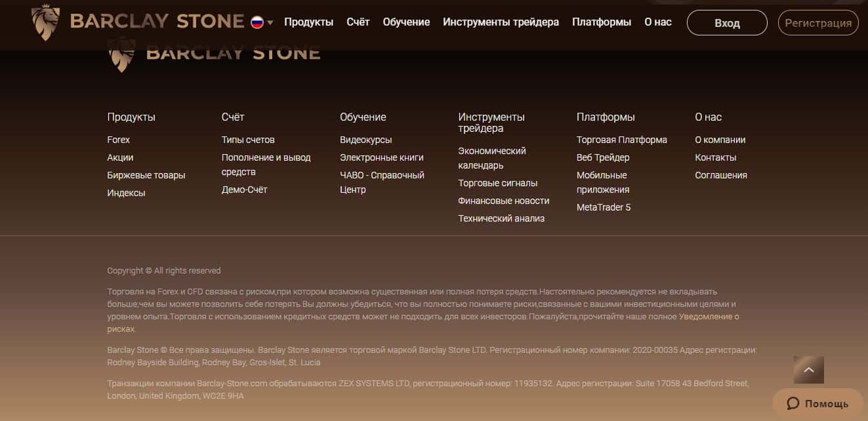Viewport: 868px width, 421px height.
Task: Click the Инструменты трейдера footer heading
Action: click(x=491, y=123)
